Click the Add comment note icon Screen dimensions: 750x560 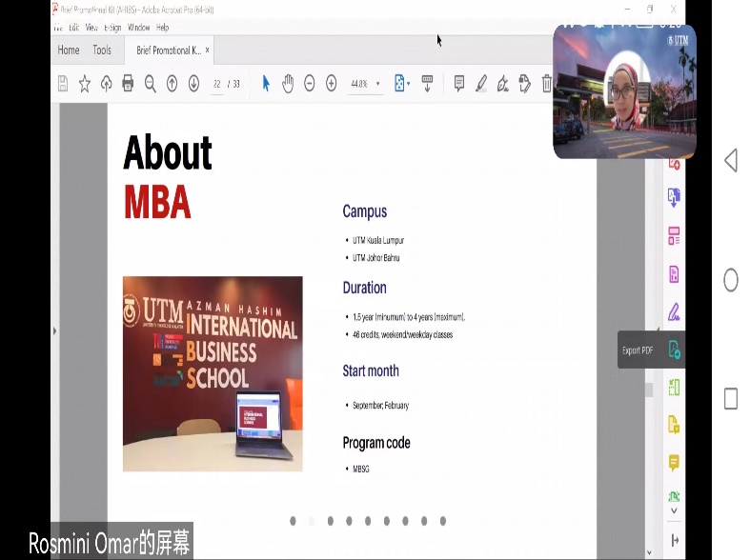click(x=458, y=84)
